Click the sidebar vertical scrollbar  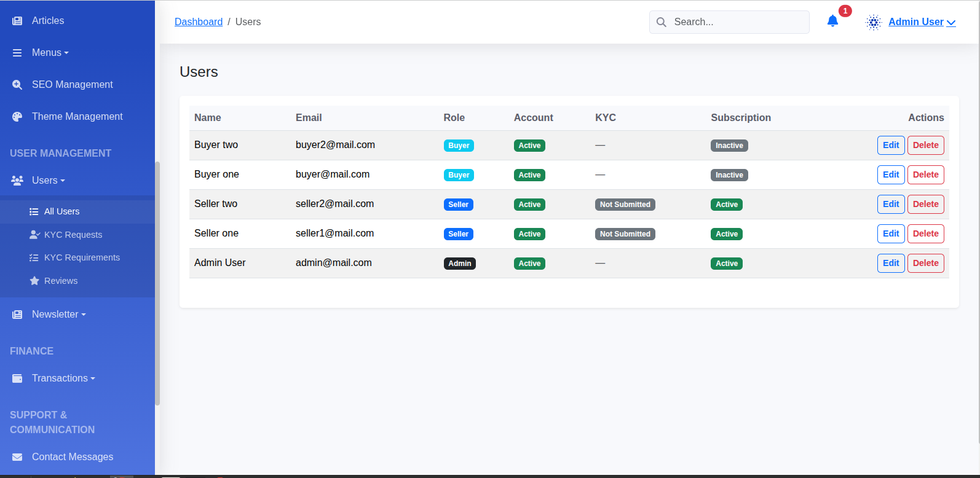pos(157,283)
